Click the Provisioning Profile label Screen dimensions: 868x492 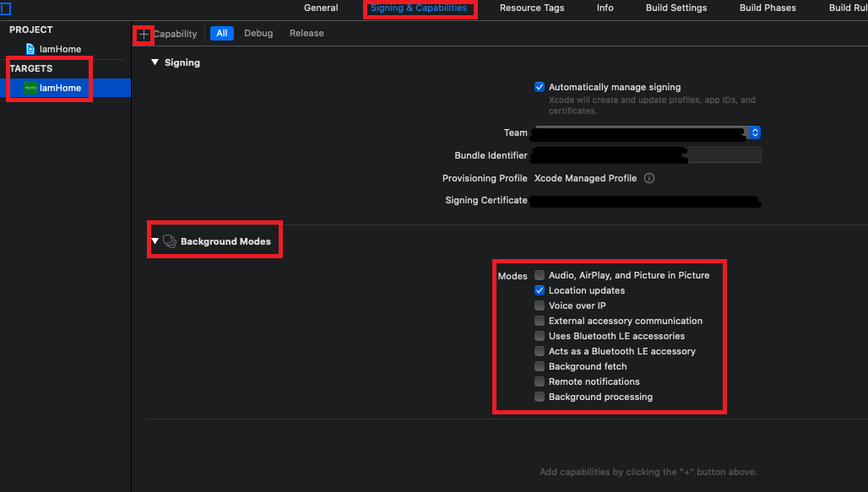[x=485, y=178]
